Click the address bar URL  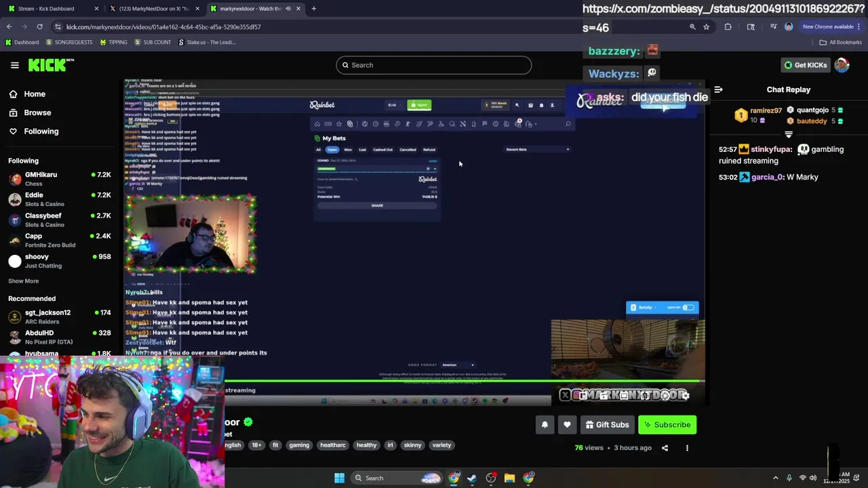point(163,26)
